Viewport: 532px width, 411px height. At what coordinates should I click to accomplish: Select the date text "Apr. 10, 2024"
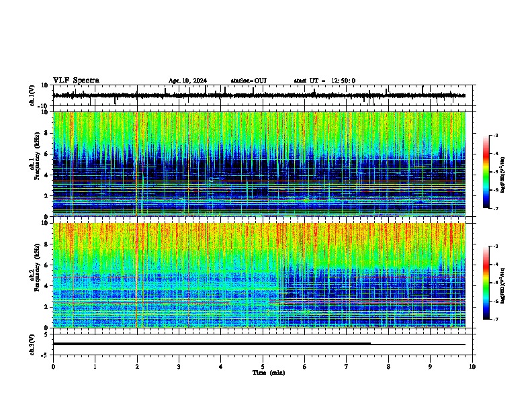[x=187, y=81]
